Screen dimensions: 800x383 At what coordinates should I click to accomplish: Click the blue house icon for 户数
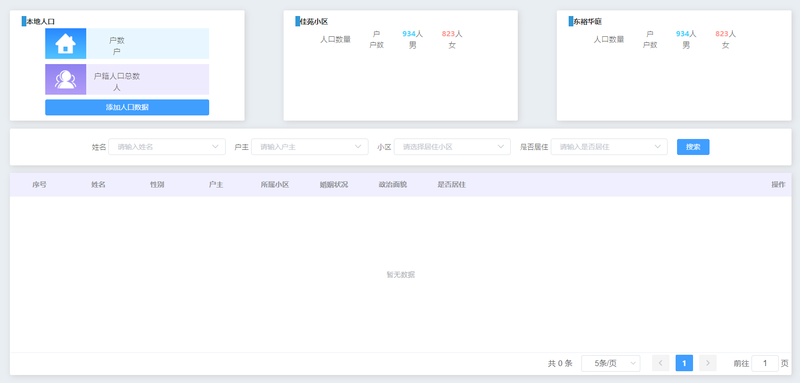click(65, 43)
